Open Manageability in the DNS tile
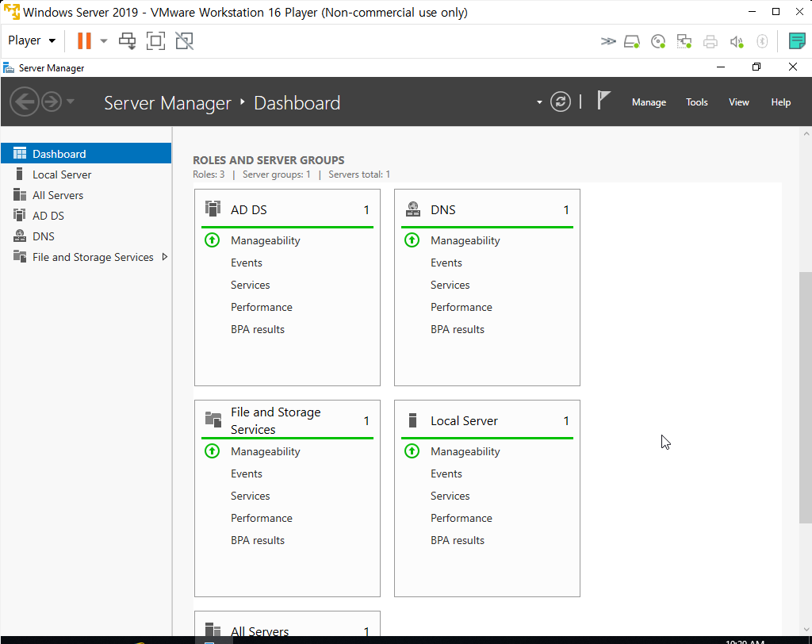 click(x=465, y=240)
